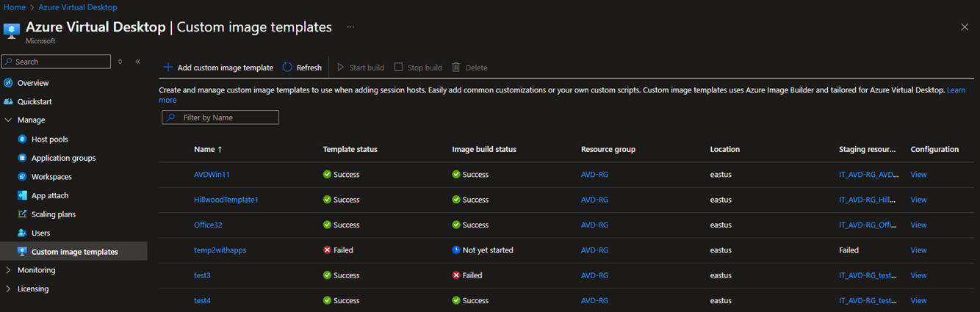Sort by Template status column
The image size is (980, 312).
pyautogui.click(x=350, y=149)
